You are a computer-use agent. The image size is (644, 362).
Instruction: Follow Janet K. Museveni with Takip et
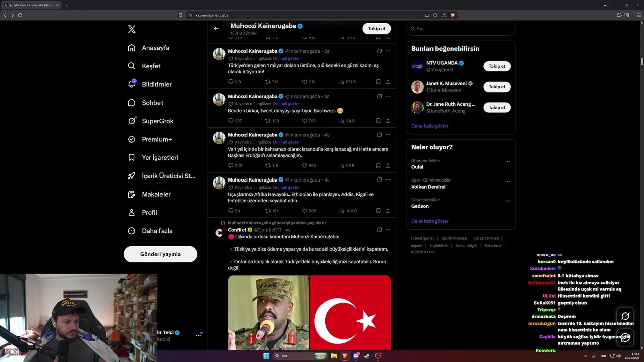click(497, 87)
